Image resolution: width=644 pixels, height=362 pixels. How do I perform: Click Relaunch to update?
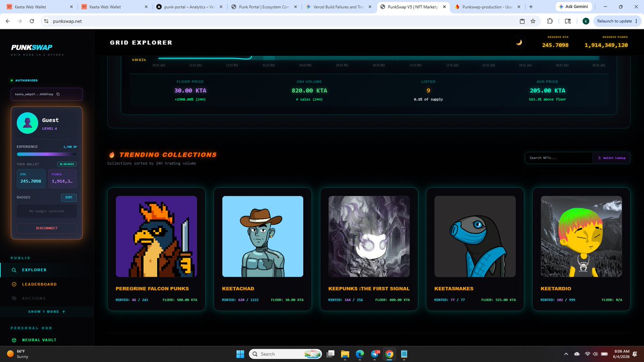(617, 21)
